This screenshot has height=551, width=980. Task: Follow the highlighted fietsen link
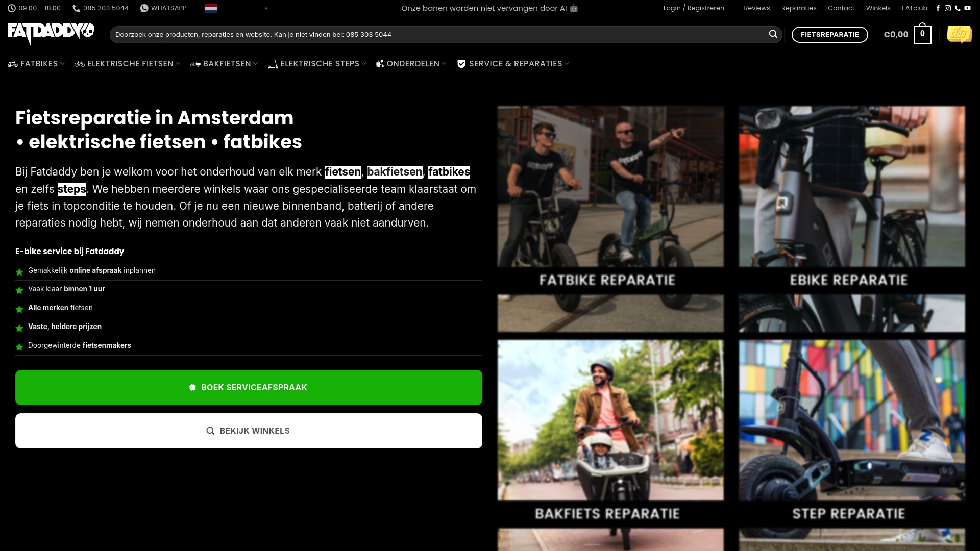[x=342, y=172]
